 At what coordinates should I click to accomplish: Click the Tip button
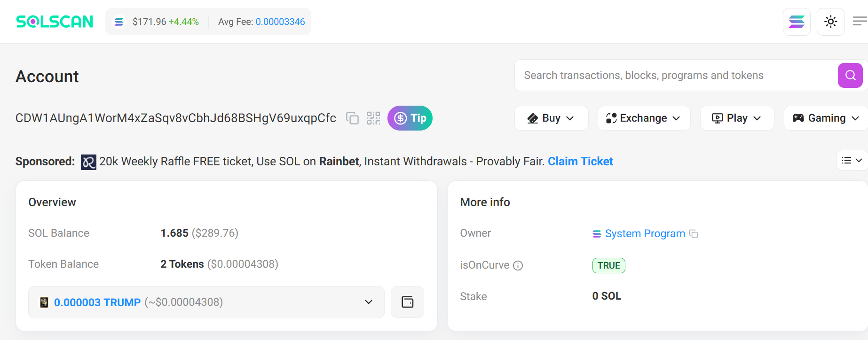(410, 118)
